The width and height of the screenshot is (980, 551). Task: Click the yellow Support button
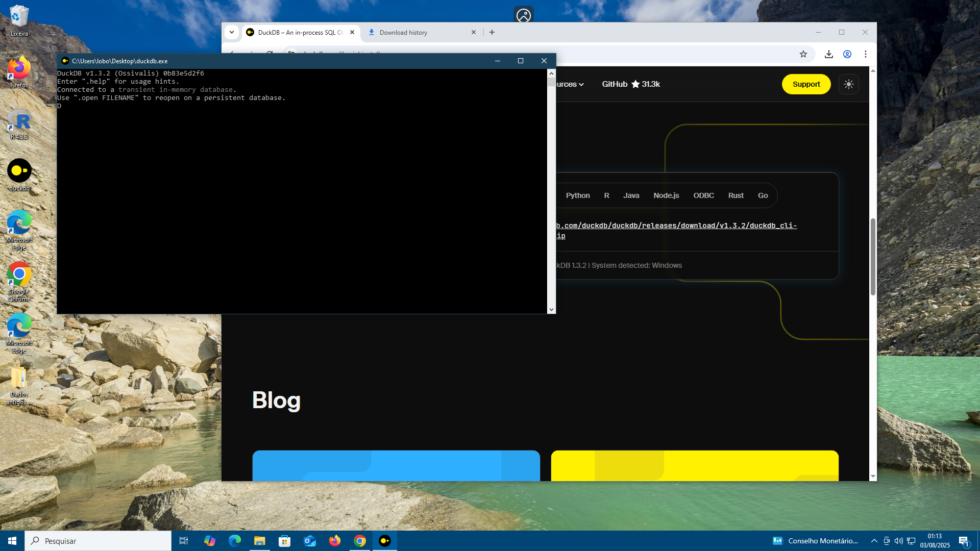(x=806, y=84)
